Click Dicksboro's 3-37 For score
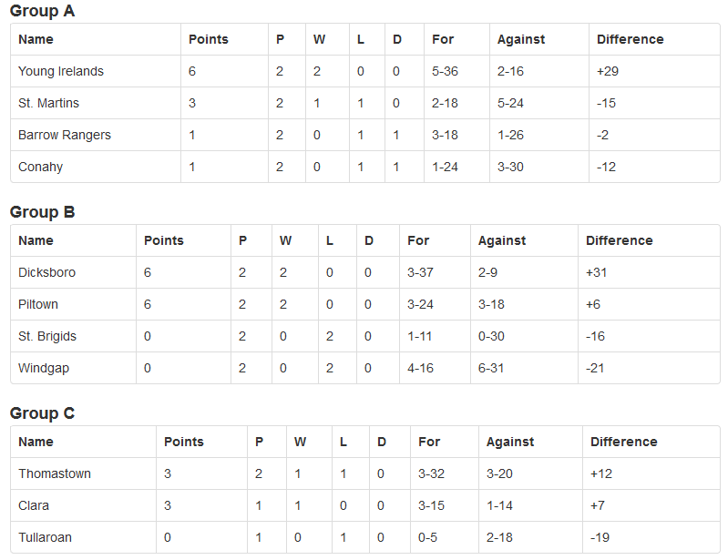 [420, 272]
